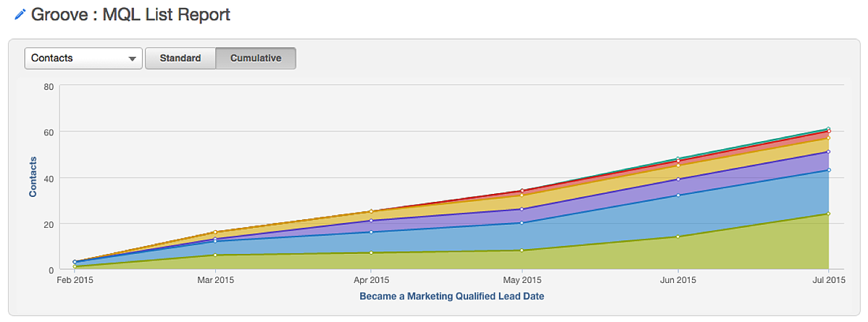Click the purple series point at Apr 2015
868x322 pixels.
click(371, 221)
